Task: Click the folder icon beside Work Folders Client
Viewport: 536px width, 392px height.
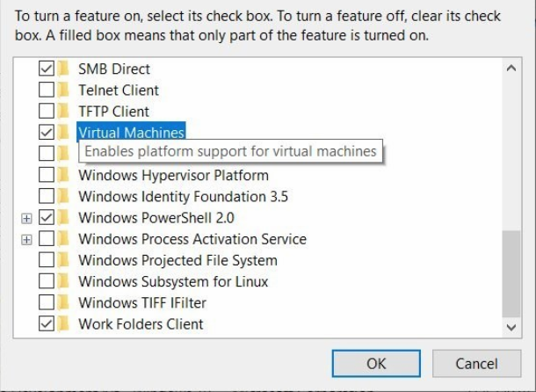Action: point(63,323)
